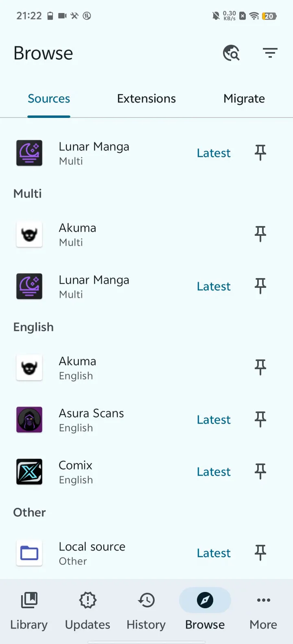The image size is (293, 644).
Task: Open Latest for Local source
Action: [214, 553]
